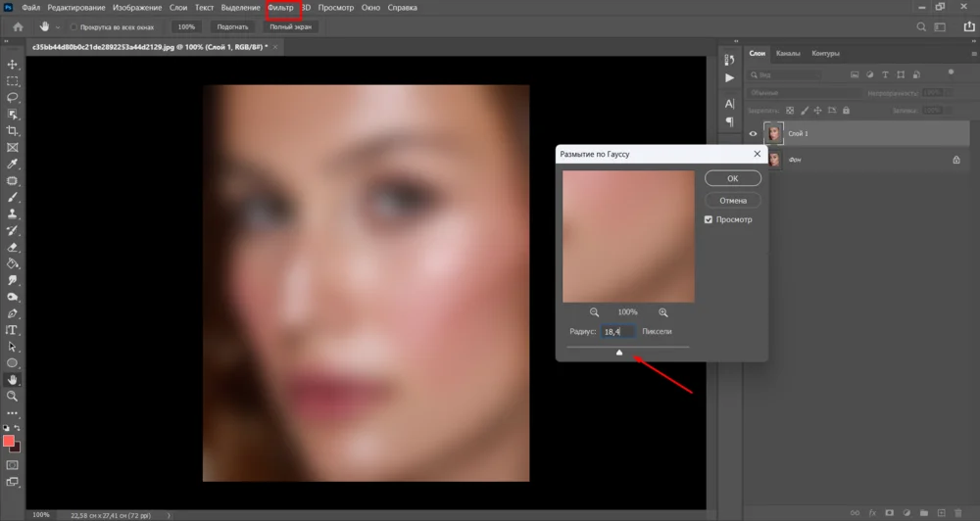This screenshot has width=980, height=521.
Task: Click the blur radius slider handle
Action: [x=619, y=353]
